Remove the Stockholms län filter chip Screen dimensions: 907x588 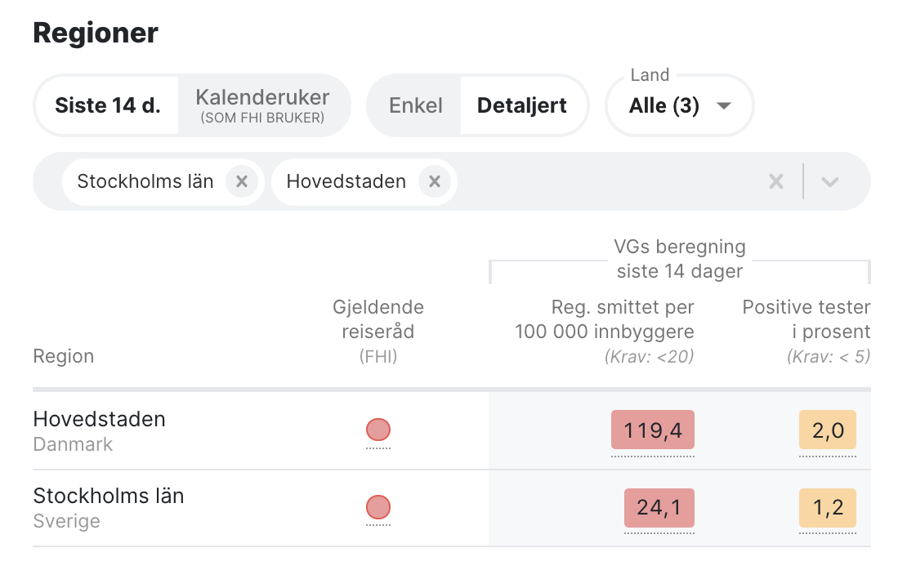point(242,182)
